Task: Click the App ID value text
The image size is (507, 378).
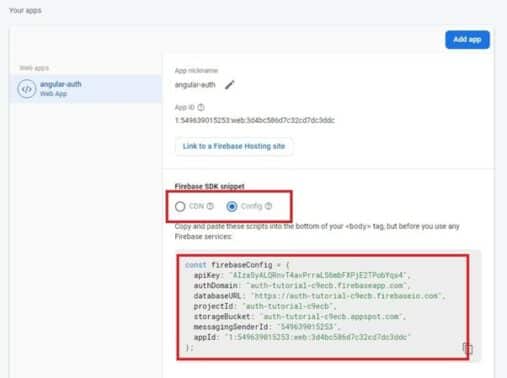Action: coord(255,120)
